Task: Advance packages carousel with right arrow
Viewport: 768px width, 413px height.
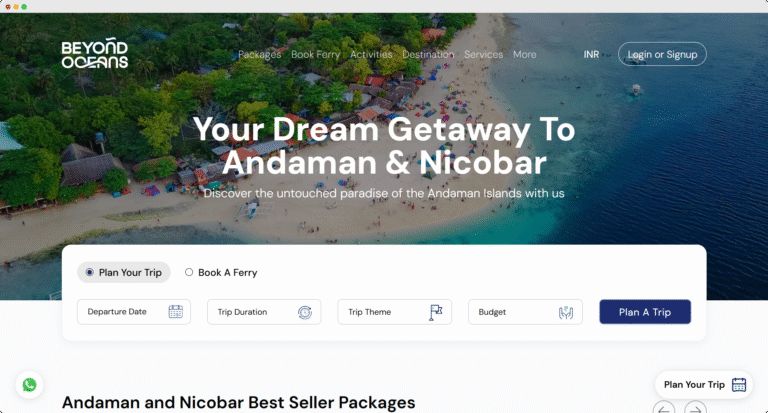Action: pyautogui.click(x=695, y=410)
